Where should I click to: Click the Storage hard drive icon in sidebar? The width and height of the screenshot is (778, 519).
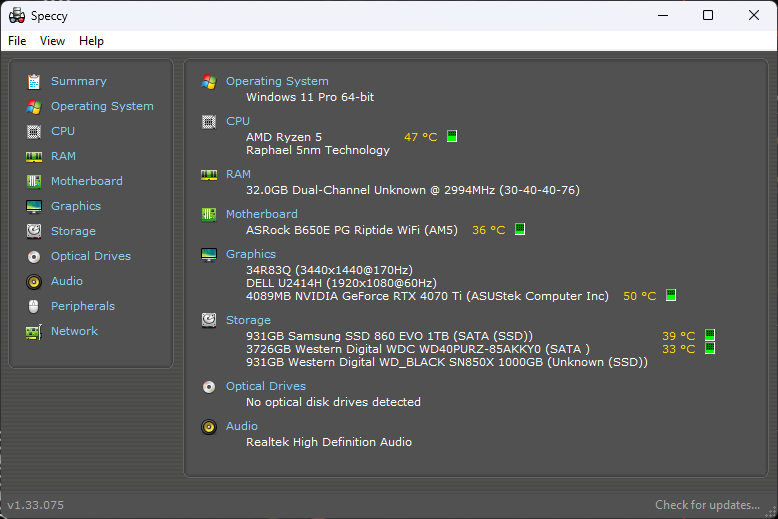click(x=34, y=231)
